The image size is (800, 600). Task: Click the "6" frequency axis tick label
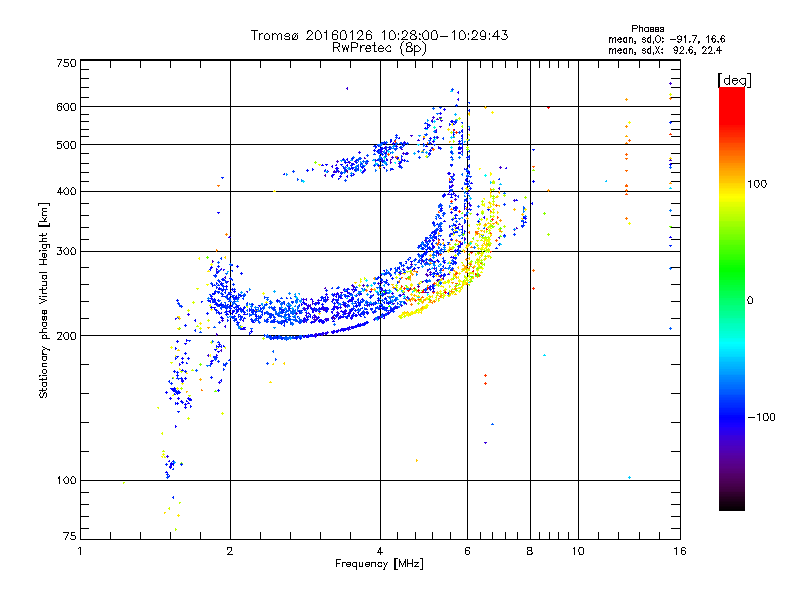pyautogui.click(x=467, y=551)
